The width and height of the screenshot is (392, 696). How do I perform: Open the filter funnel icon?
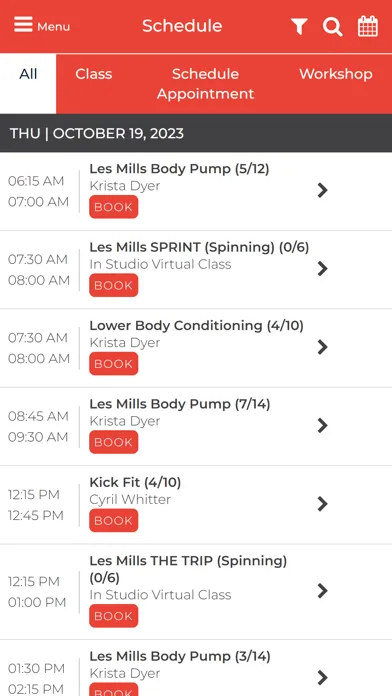[299, 26]
